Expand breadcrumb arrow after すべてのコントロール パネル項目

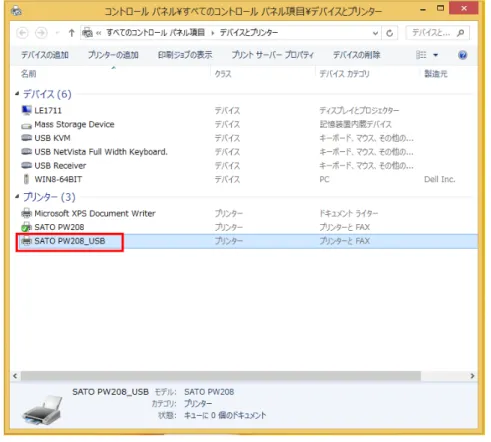[212, 33]
